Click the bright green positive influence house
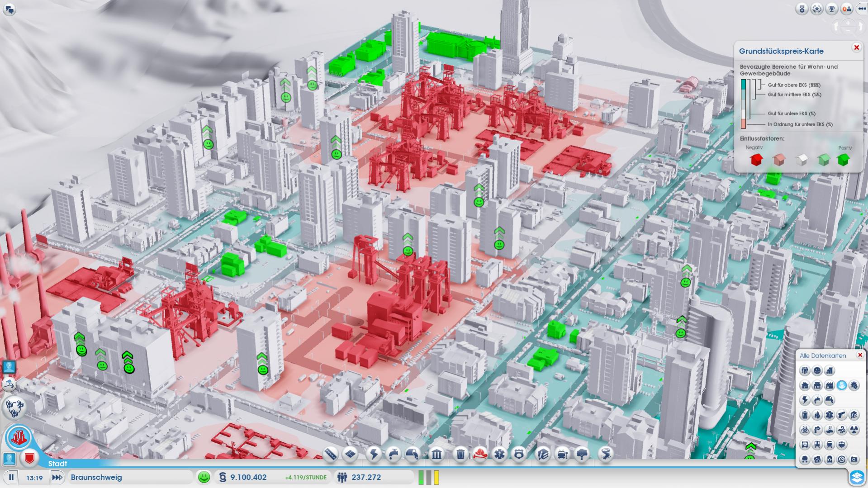This screenshot has width=868, height=488. click(x=843, y=159)
